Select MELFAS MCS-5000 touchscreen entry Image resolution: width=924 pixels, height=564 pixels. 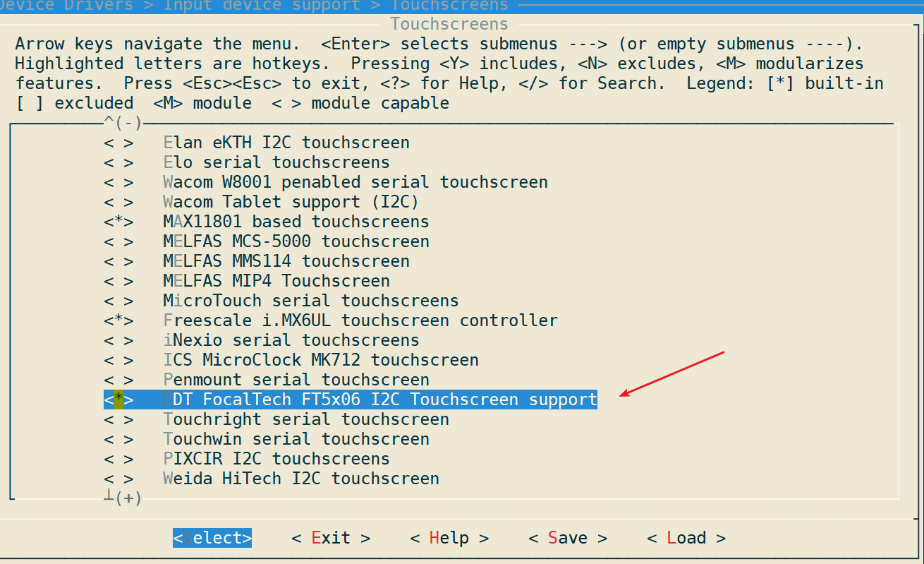click(x=296, y=241)
